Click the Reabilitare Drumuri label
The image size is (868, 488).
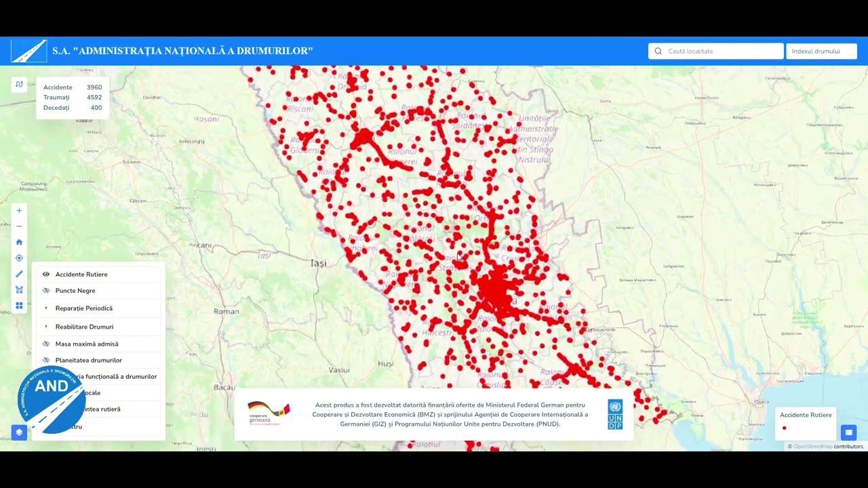pos(84,327)
